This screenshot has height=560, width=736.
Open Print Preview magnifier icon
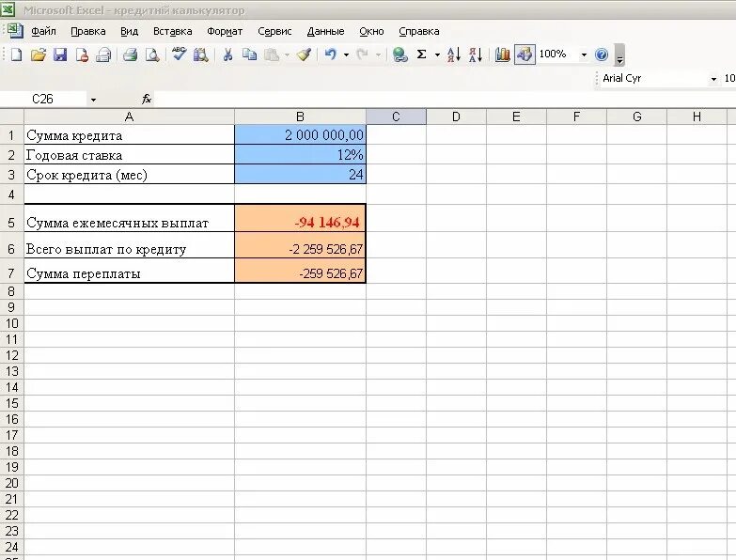pyautogui.click(x=152, y=54)
